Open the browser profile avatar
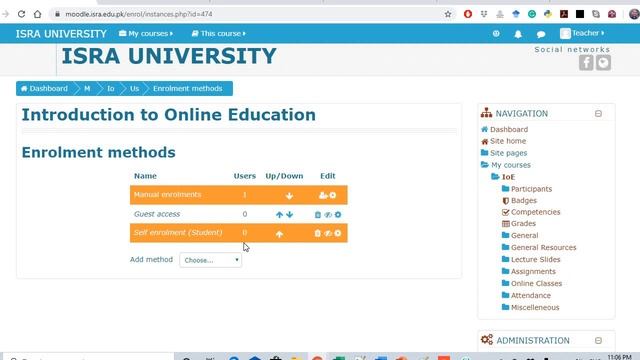Viewport: 640px width, 360px height. coord(634,14)
